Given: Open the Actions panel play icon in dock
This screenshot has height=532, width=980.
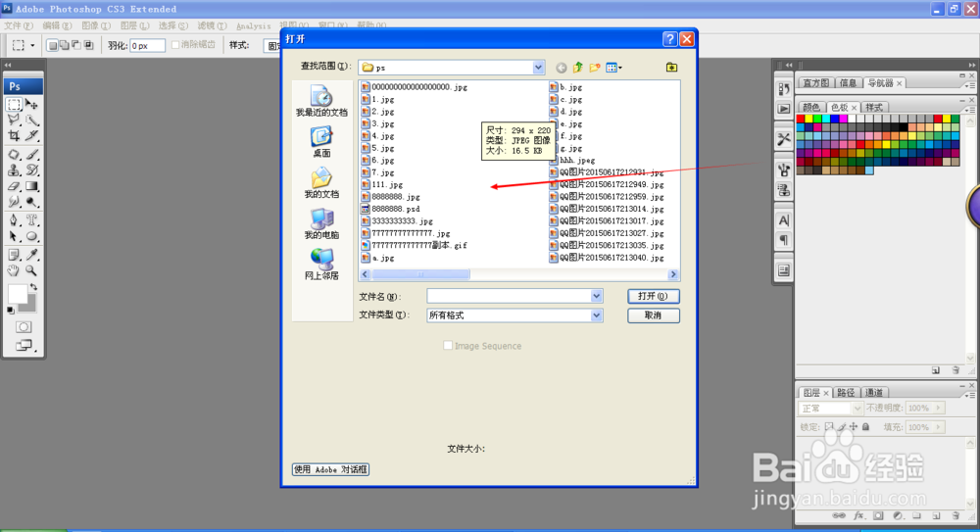Looking at the screenshot, I should point(784,109).
